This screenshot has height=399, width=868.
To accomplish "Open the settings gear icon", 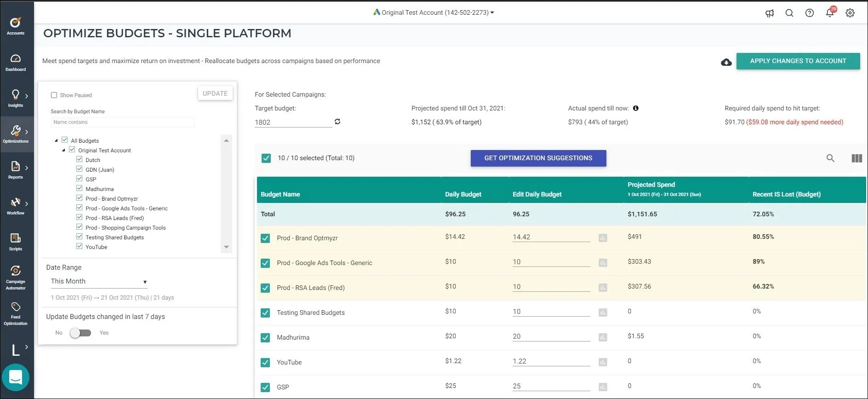I will click(x=850, y=13).
